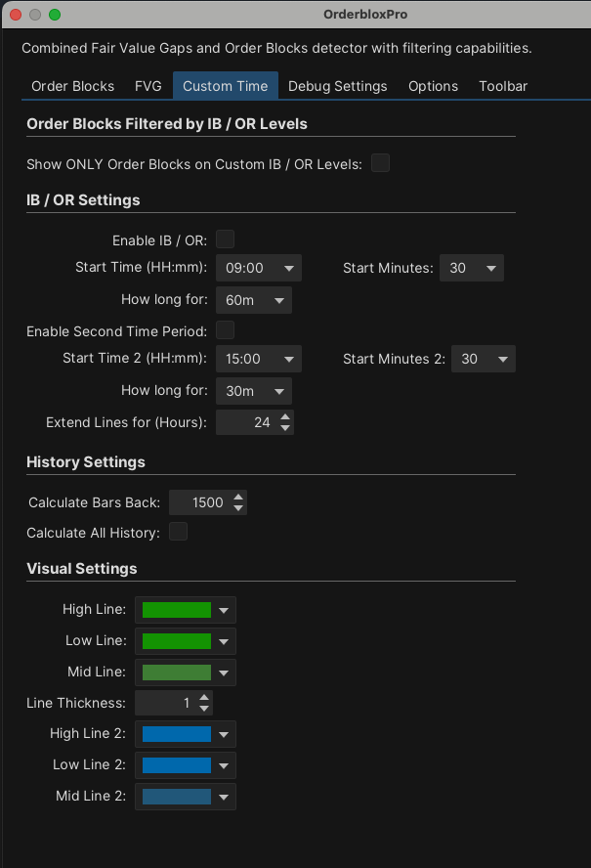Increase Extend Lines for Hours value
The image size is (591, 868).
285,417
